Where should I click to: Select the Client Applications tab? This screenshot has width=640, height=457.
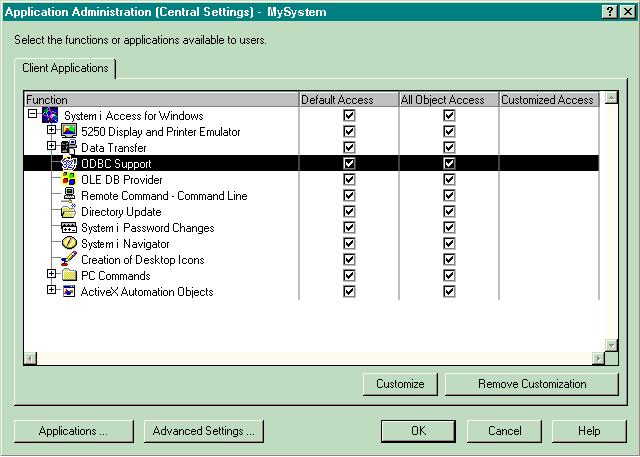coord(65,68)
